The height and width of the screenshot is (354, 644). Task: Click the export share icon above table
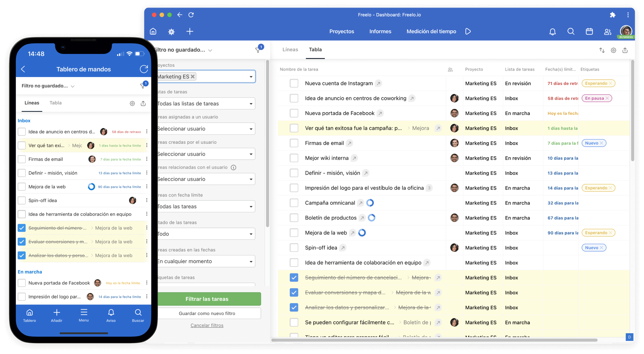coord(625,50)
